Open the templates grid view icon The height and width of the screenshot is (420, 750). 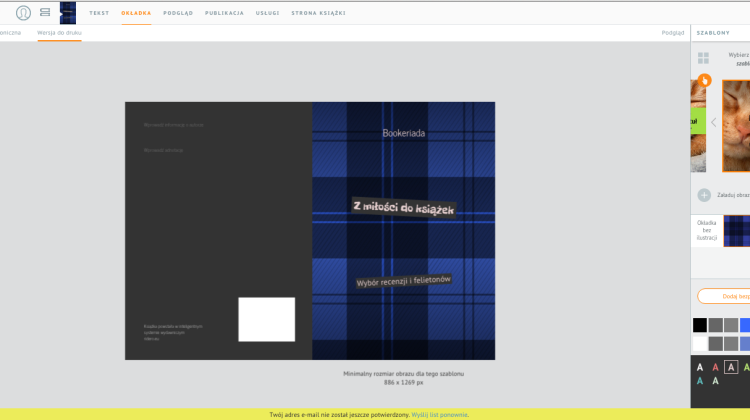point(703,58)
